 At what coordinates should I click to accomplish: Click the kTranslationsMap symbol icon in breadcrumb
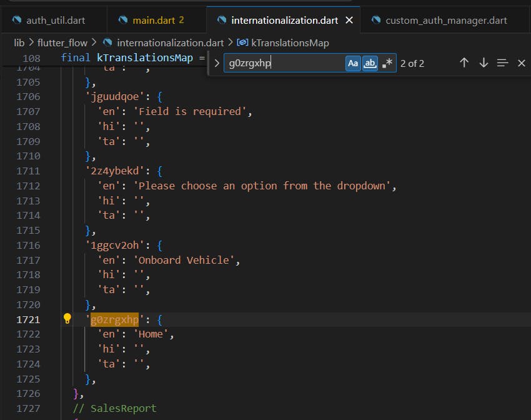pos(242,42)
